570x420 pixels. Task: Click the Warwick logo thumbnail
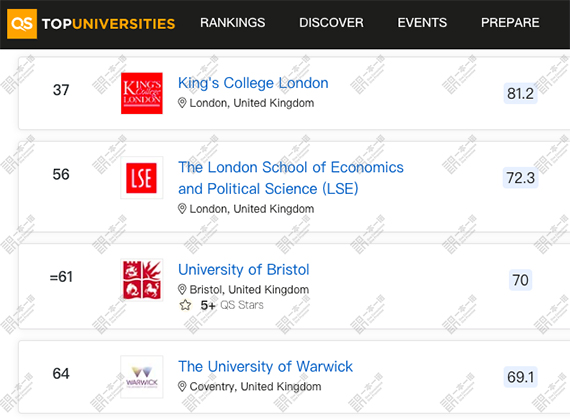[x=142, y=377]
